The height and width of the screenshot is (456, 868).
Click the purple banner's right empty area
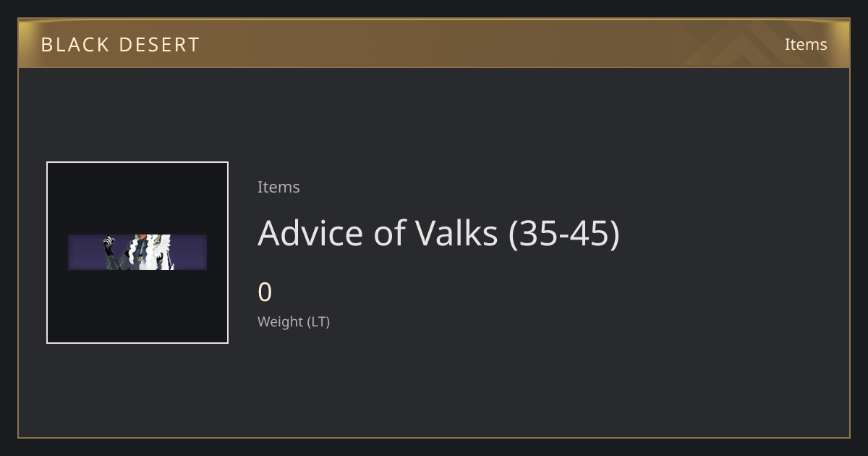190,253
